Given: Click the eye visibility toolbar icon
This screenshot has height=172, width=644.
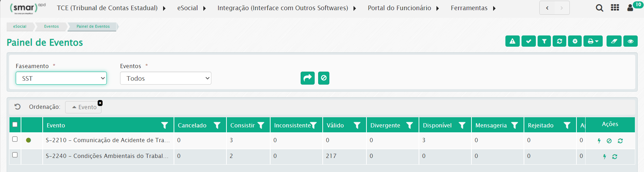Looking at the screenshot, I should click(630, 41).
